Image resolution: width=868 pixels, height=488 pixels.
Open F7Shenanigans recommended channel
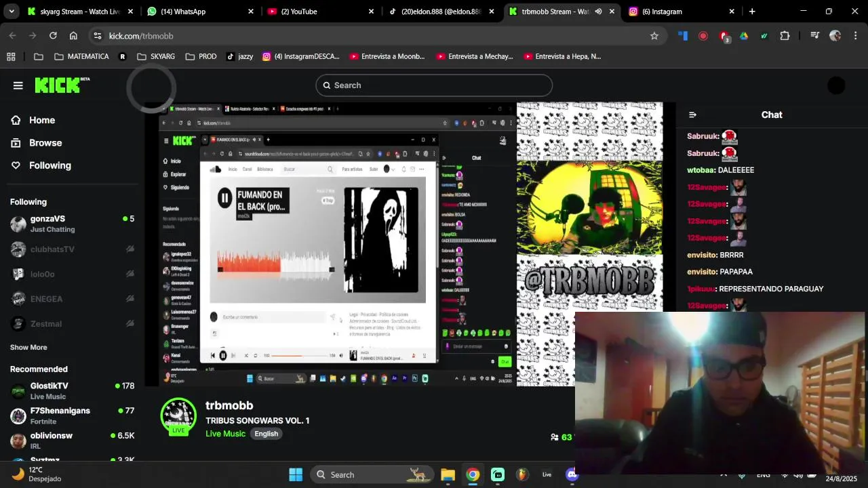72,415
